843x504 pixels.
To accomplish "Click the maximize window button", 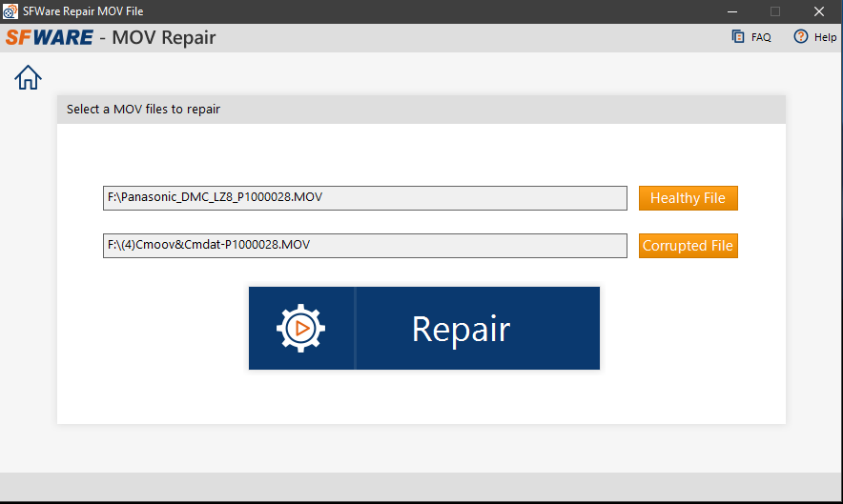I will pos(775,11).
